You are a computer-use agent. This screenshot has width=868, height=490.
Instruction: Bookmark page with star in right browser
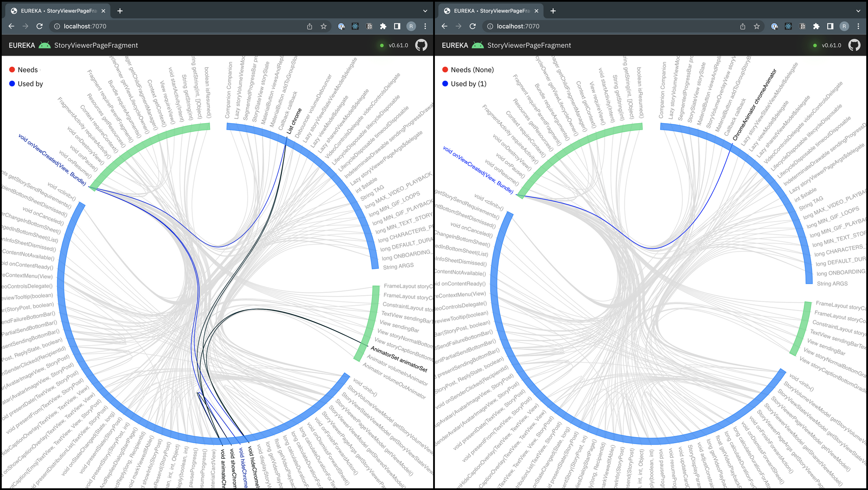756,26
